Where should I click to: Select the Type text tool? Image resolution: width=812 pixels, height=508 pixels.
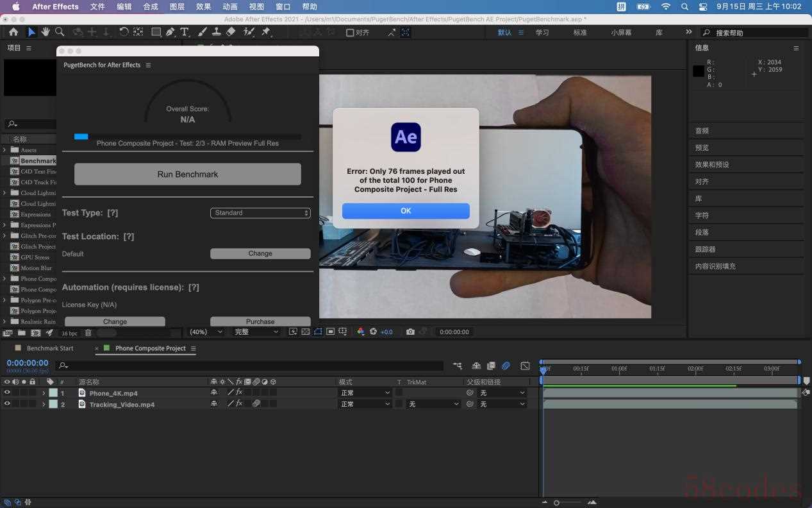[x=185, y=32]
